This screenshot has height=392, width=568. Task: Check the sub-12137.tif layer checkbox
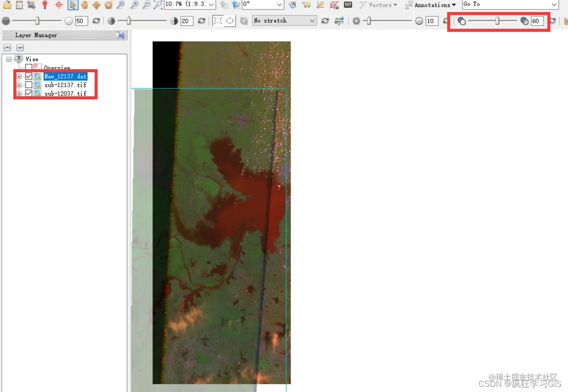click(x=29, y=85)
